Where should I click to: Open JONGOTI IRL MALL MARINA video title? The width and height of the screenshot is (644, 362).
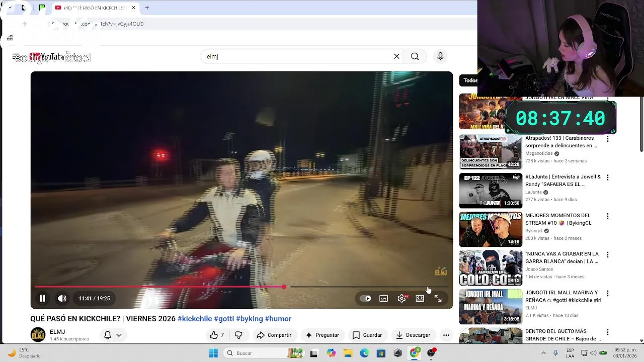(563, 296)
